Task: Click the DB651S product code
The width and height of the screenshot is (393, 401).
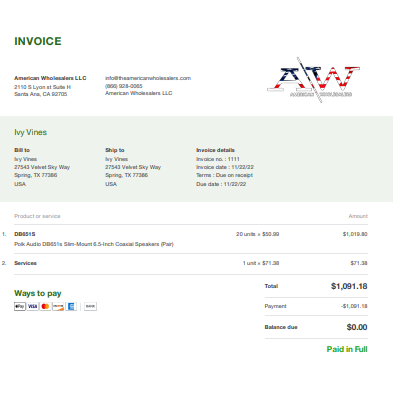Action: pyautogui.click(x=25, y=234)
